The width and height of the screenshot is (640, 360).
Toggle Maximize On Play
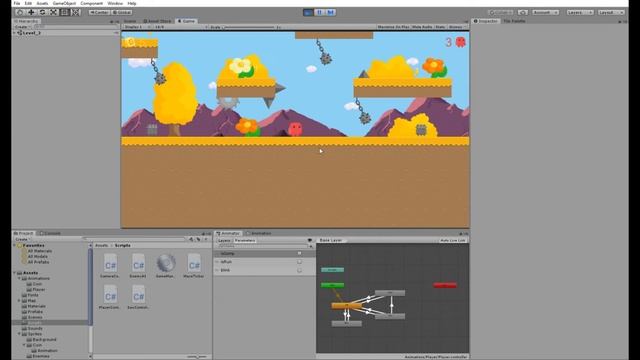(x=393, y=27)
